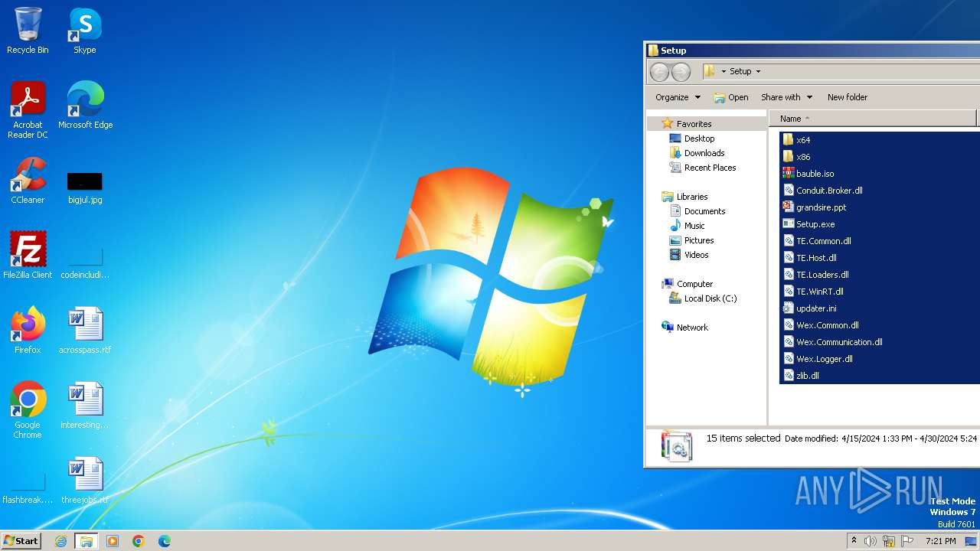Click Explorer Back navigation button
The image size is (980, 551).
(659, 72)
